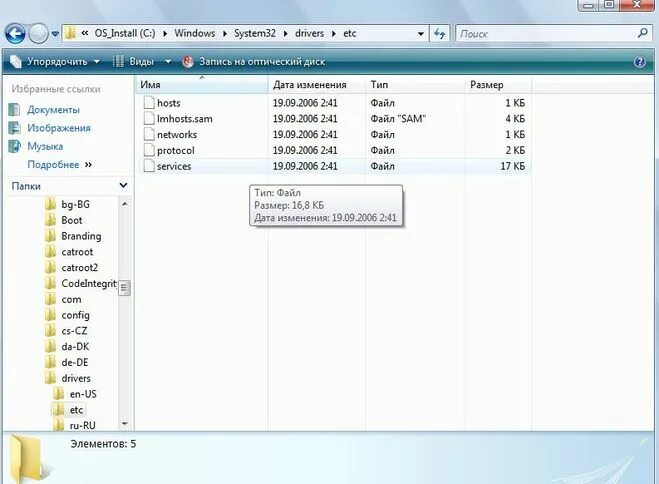Select the catroot folder in tree
659x484 pixels.
(77, 252)
